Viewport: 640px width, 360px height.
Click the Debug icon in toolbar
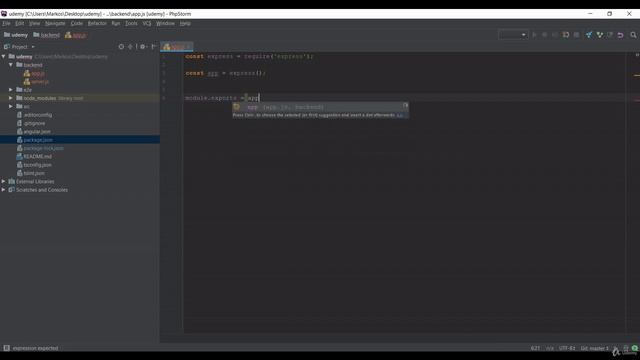point(544,35)
